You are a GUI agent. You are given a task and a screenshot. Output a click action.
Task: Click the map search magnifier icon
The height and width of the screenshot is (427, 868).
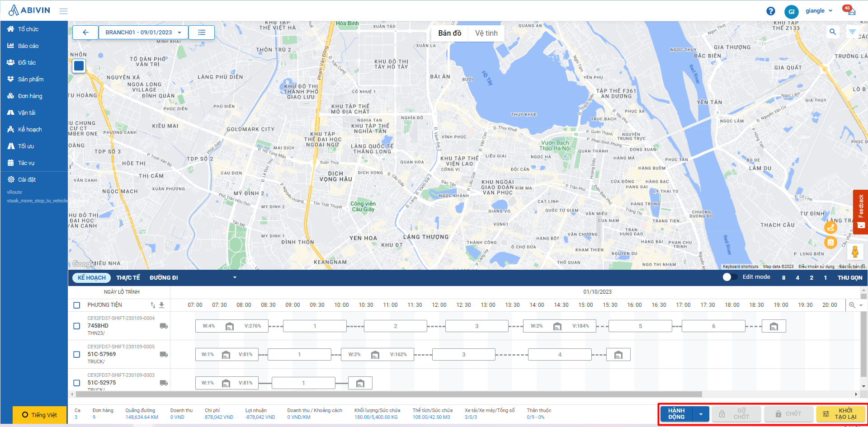point(833,32)
